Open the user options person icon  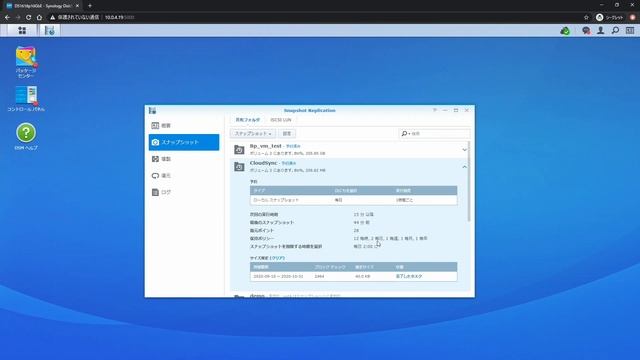coord(600,31)
